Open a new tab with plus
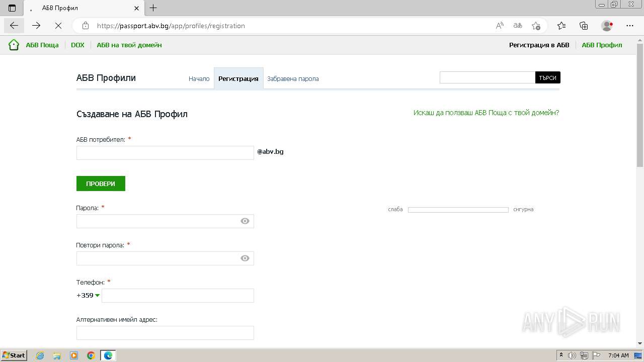The height and width of the screenshot is (362, 644). (153, 8)
